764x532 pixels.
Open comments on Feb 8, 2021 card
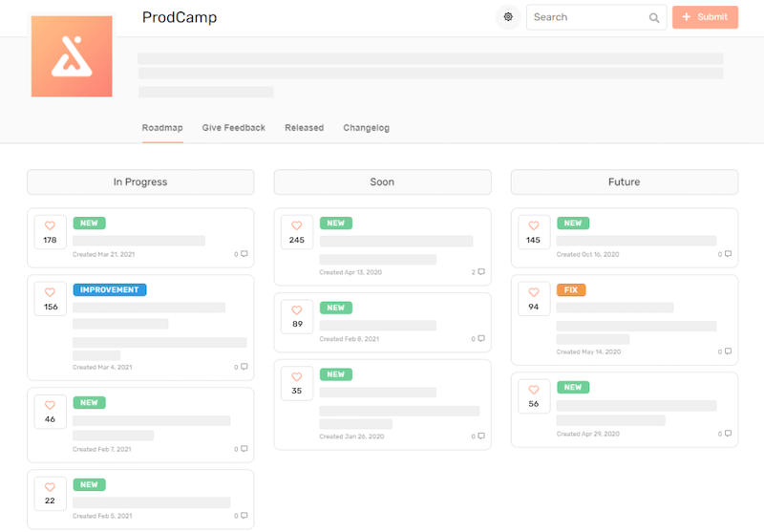pos(478,339)
